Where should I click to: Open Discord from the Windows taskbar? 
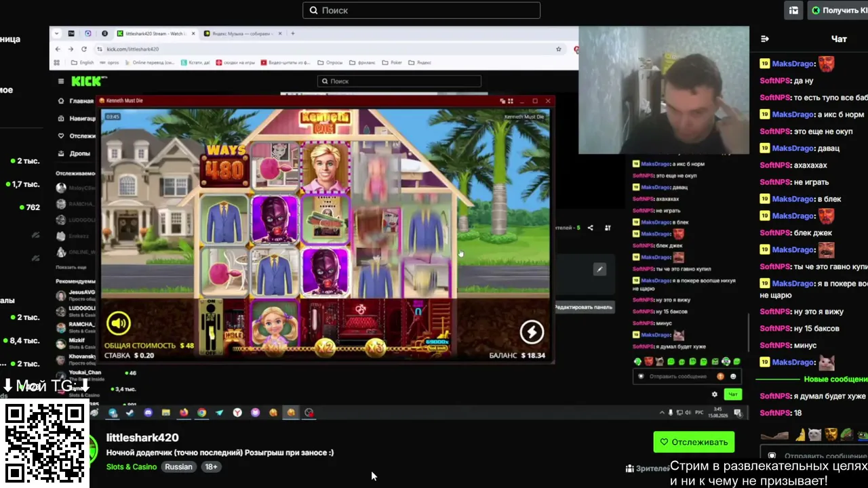[148, 413]
